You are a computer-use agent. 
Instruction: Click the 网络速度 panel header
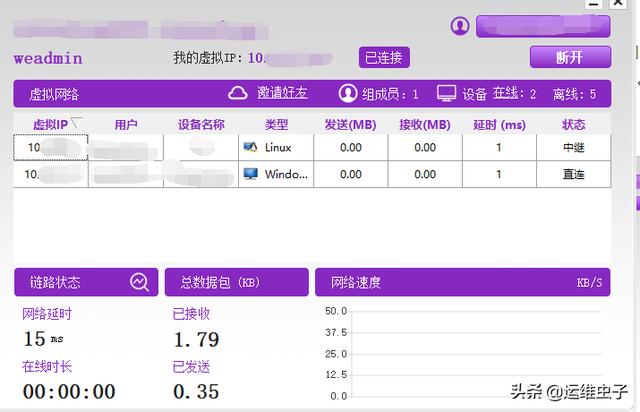point(462,282)
